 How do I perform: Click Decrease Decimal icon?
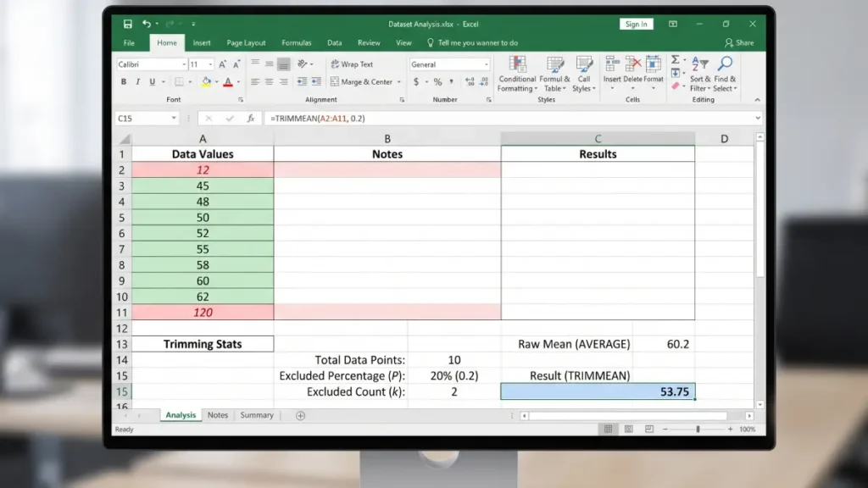tap(484, 82)
